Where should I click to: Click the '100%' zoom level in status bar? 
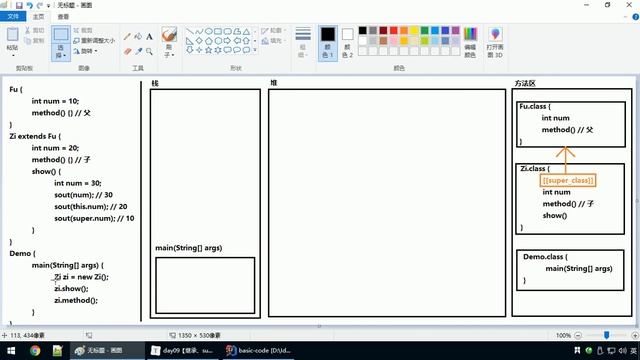tap(563, 336)
